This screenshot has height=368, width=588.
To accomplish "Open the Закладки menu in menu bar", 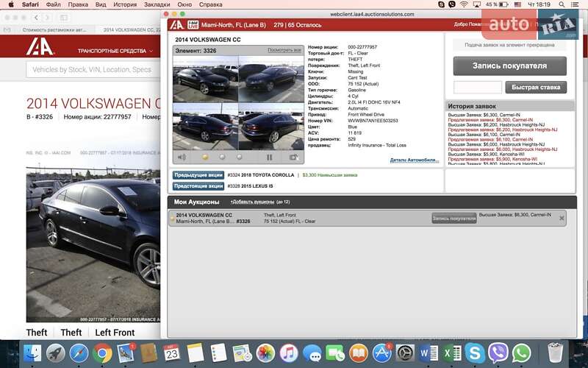I will click(x=157, y=4).
